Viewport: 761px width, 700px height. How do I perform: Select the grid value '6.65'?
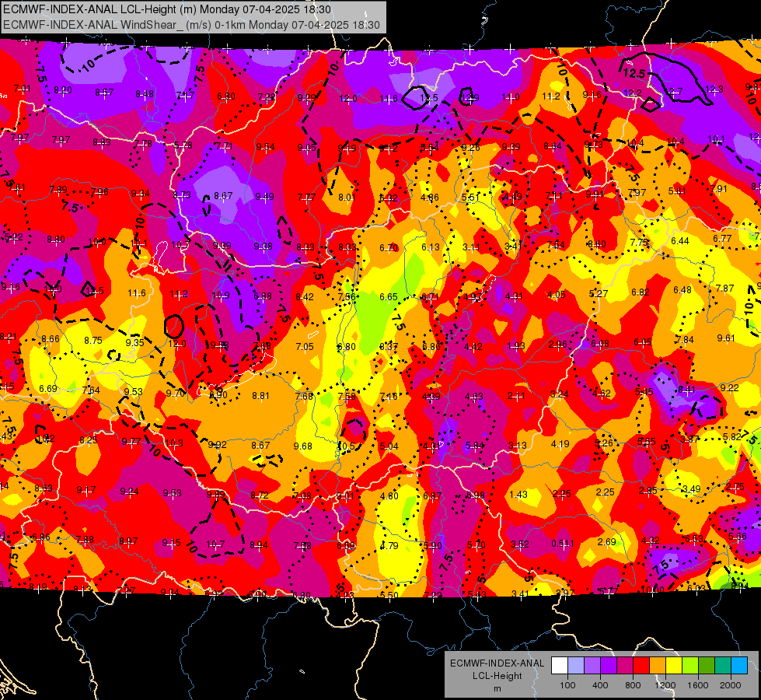pyautogui.click(x=388, y=296)
